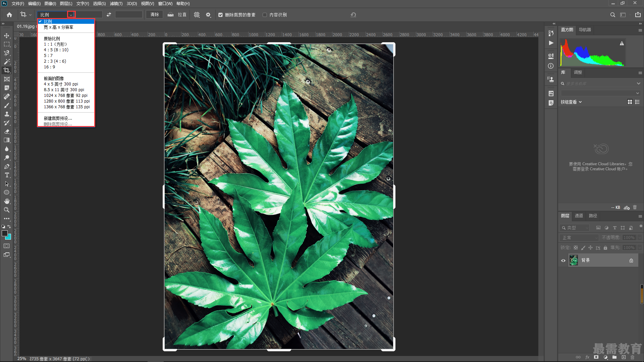Select the Crop tool in left toolbar
The image size is (644, 362).
(7, 70)
